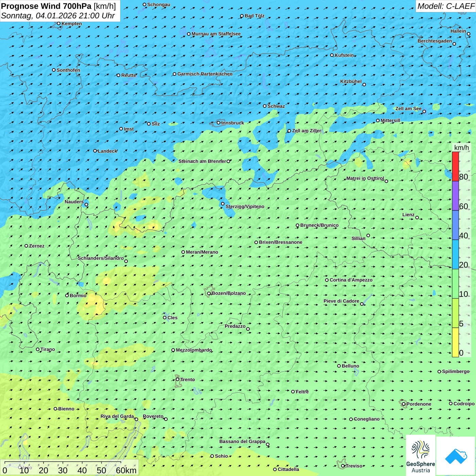
Task: Click the green legend segment above 10
Action: [x=455, y=284]
